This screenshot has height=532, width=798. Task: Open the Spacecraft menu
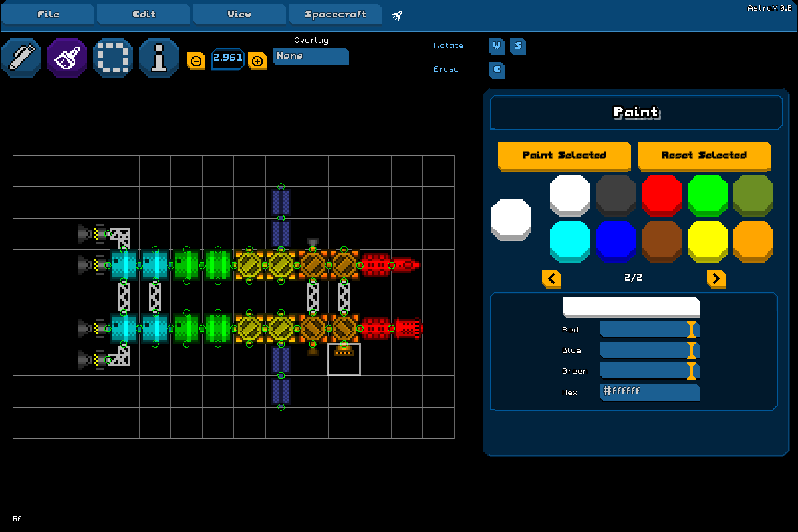point(335,14)
